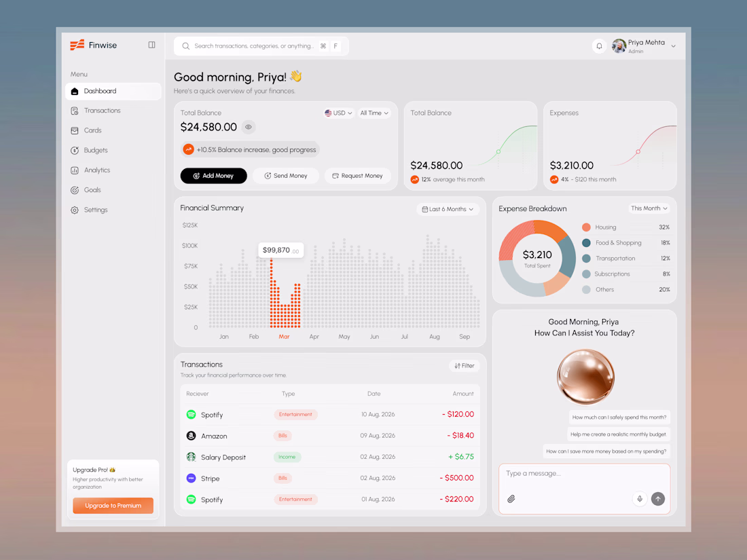Click trend icon beside balance increase note
Image resolution: width=747 pixels, height=560 pixels.
click(189, 149)
